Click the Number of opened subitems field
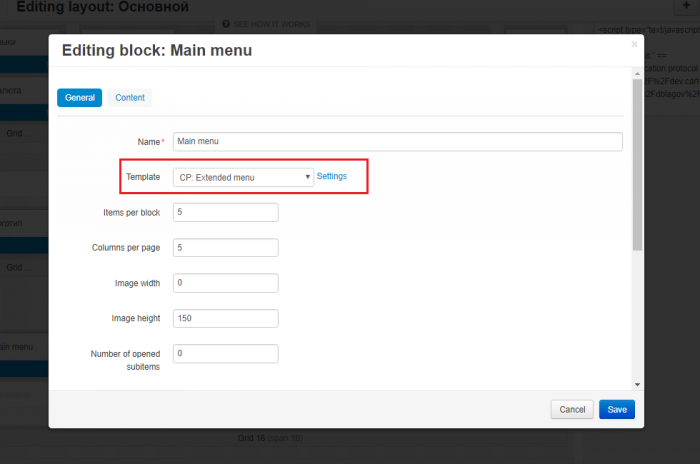Screen dimensions: 700x464 pyautogui.click(x=226, y=353)
